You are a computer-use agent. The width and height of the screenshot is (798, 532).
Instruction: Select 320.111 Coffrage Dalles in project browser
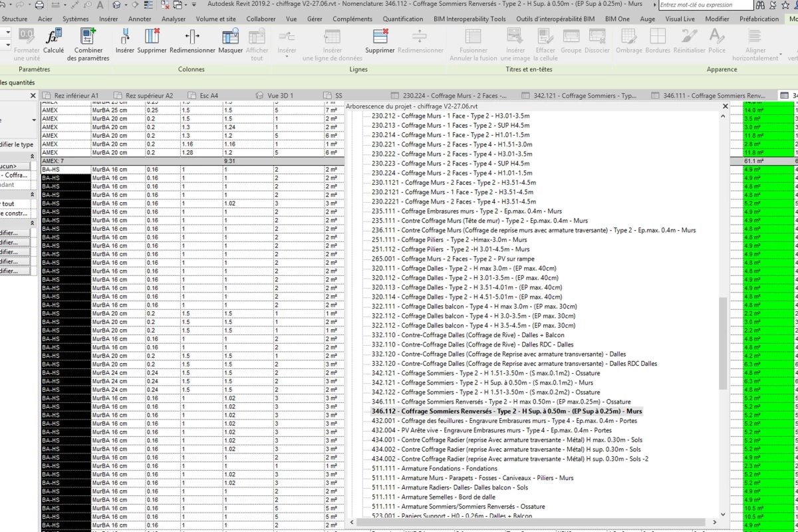464,268
